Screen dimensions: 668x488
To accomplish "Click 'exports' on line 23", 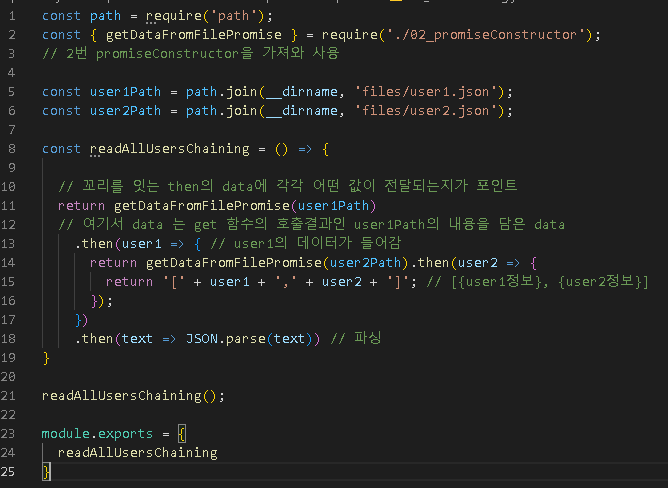I will (125, 434).
